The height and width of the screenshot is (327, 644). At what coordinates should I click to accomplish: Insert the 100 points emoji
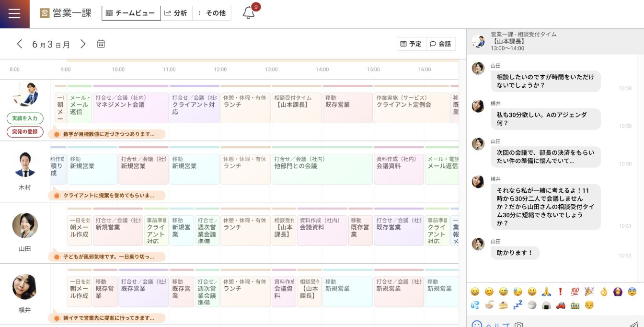point(575,292)
